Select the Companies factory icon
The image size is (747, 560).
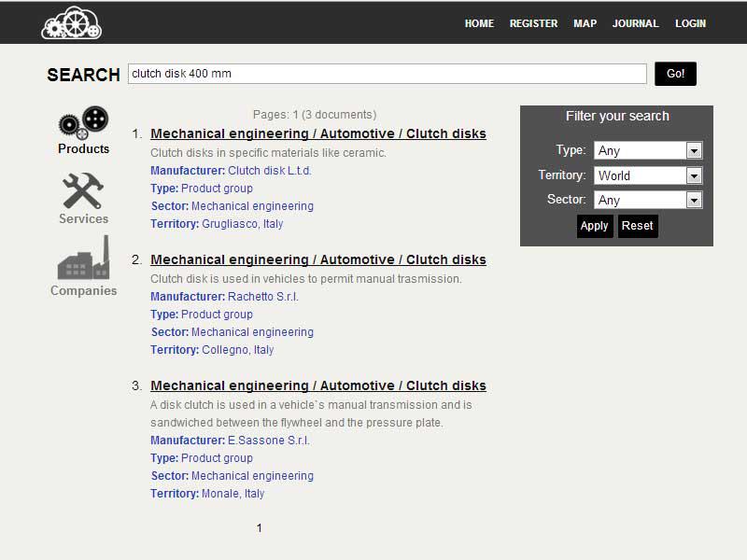click(83, 259)
